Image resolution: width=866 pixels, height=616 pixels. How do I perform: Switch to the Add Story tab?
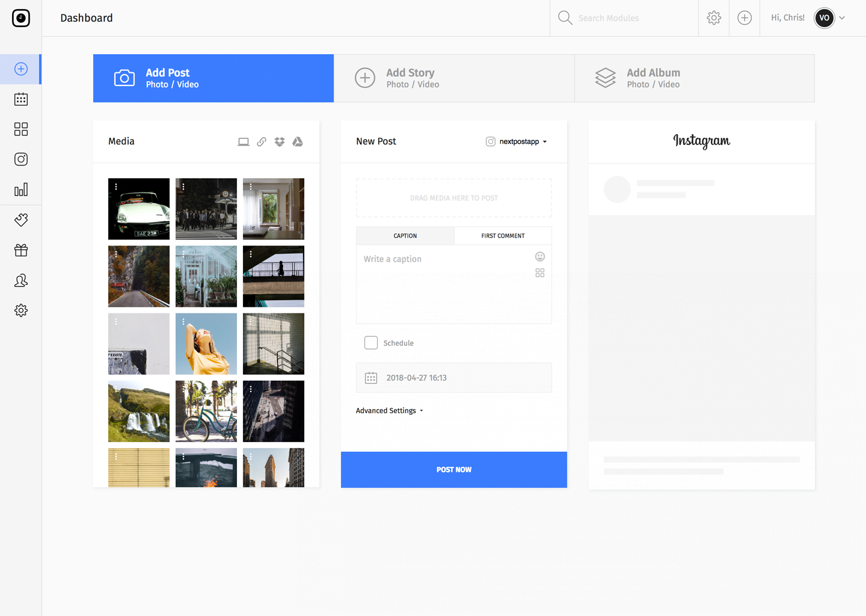[454, 78]
